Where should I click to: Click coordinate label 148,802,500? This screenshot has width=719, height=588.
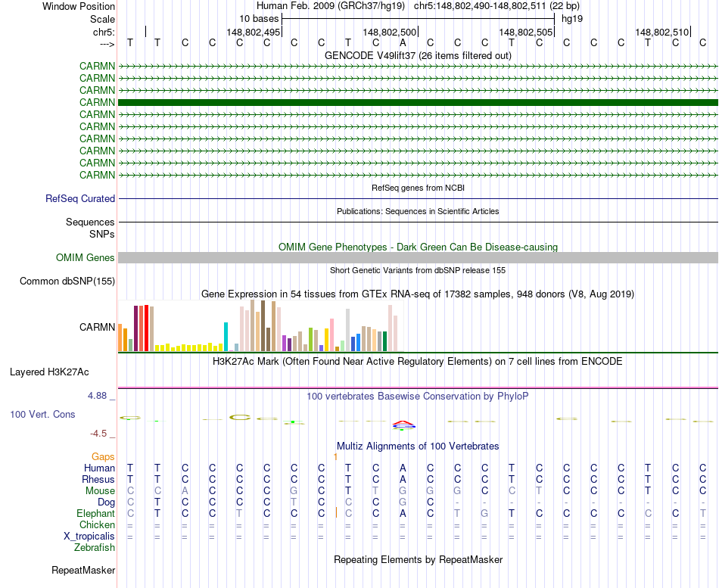click(x=389, y=32)
